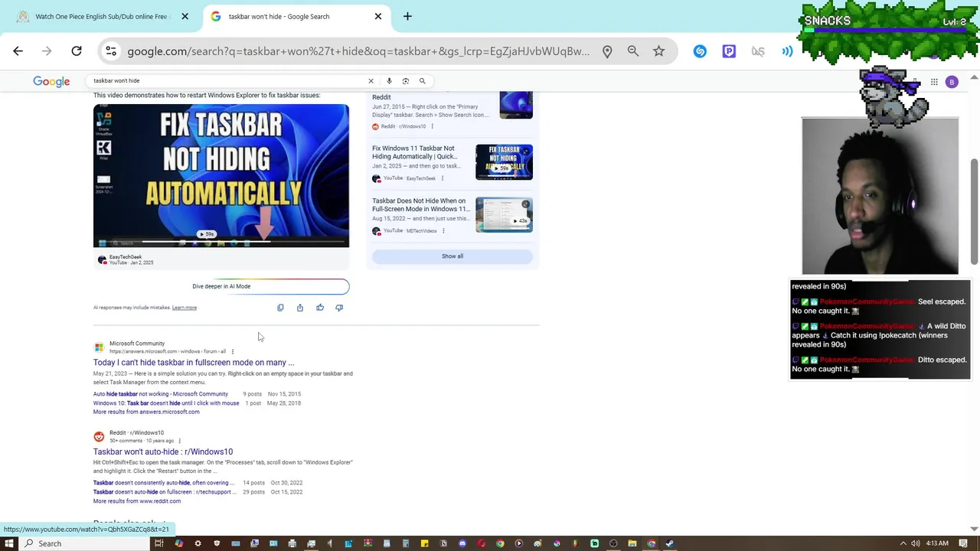Image resolution: width=980 pixels, height=551 pixels.
Task: Open options menu for Reddit r/Windows10 result
Action: pyautogui.click(x=179, y=441)
